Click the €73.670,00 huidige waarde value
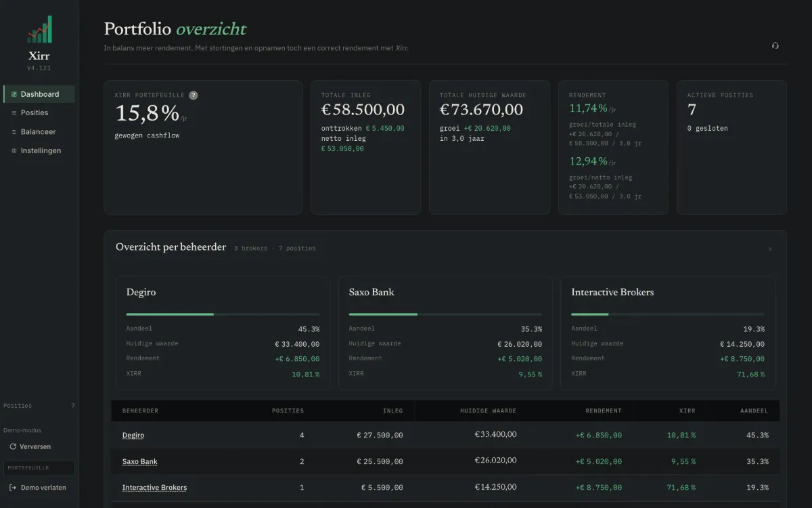812x508 pixels. coord(481,110)
